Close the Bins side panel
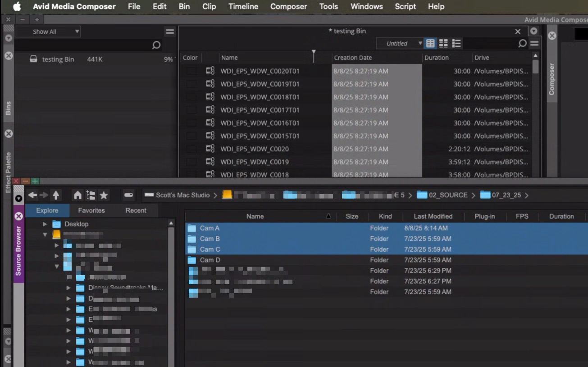Image resolution: width=588 pixels, height=367 pixels. [8, 56]
